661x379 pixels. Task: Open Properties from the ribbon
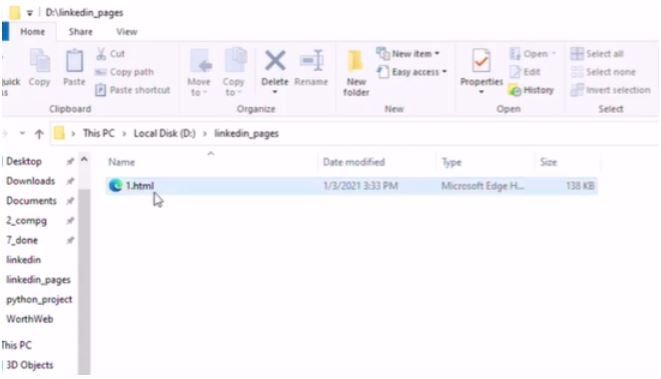[481, 71]
